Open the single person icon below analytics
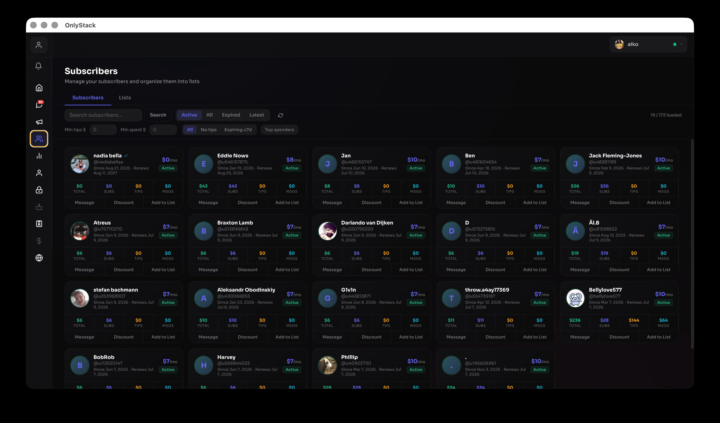The image size is (720, 423). tap(39, 173)
